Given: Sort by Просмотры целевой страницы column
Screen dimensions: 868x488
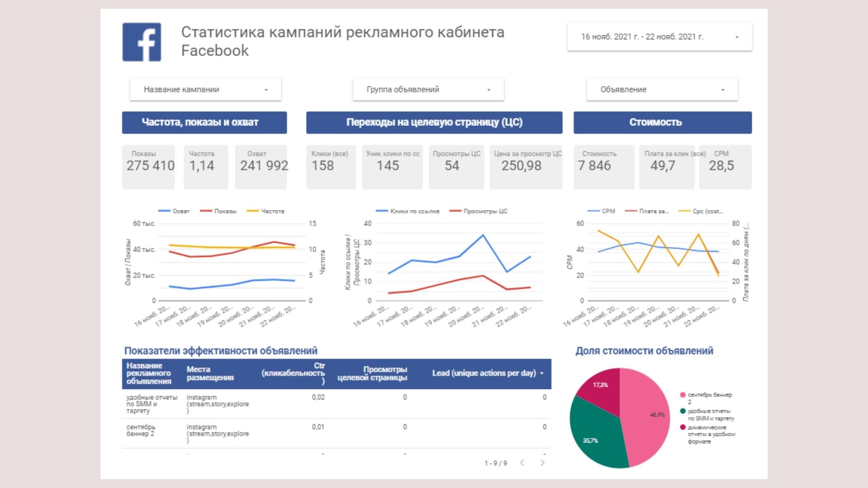Looking at the screenshot, I should (x=372, y=373).
